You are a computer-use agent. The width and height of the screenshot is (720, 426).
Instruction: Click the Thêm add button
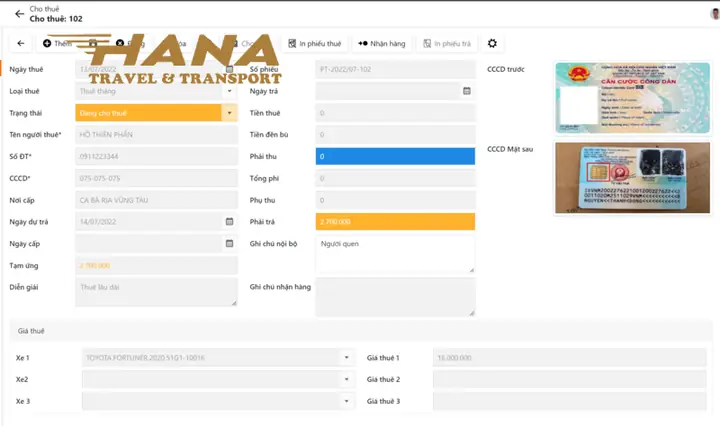coord(58,44)
